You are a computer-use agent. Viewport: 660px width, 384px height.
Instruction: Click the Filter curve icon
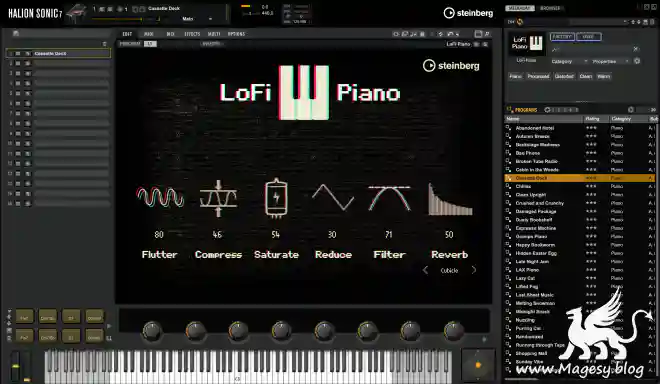[389, 197]
